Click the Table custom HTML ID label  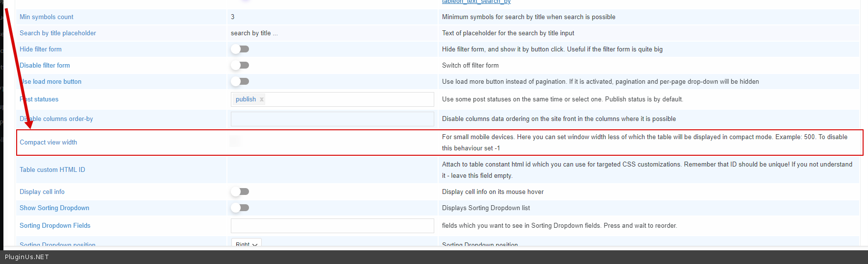[52, 170]
